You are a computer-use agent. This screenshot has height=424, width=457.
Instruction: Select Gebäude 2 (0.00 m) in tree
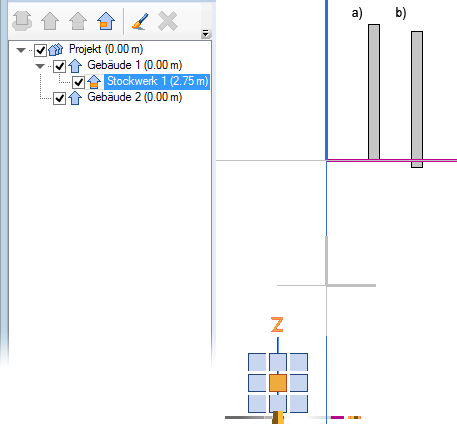[x=135, y=97]
